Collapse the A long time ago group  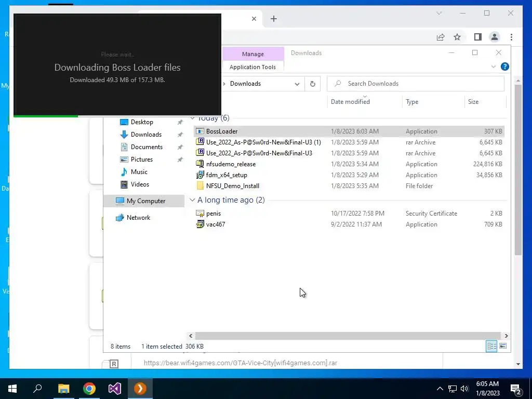point(192,200)
